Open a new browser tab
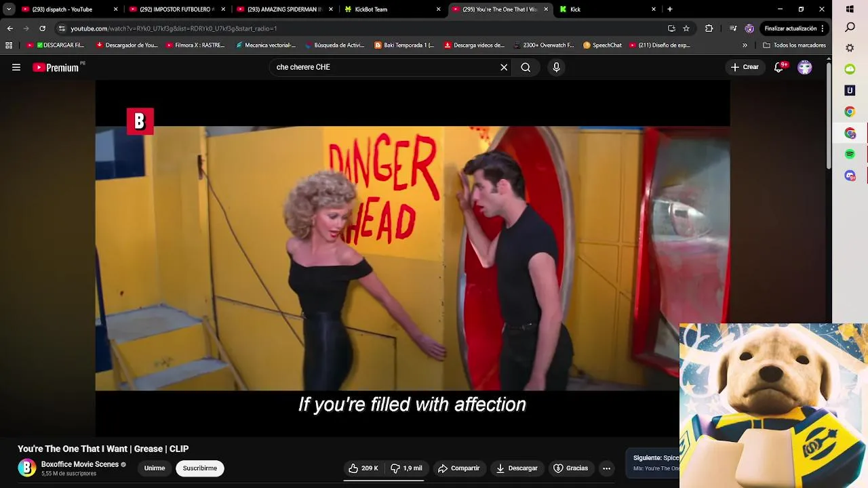 pyautogui.click(x=670, y=9)
